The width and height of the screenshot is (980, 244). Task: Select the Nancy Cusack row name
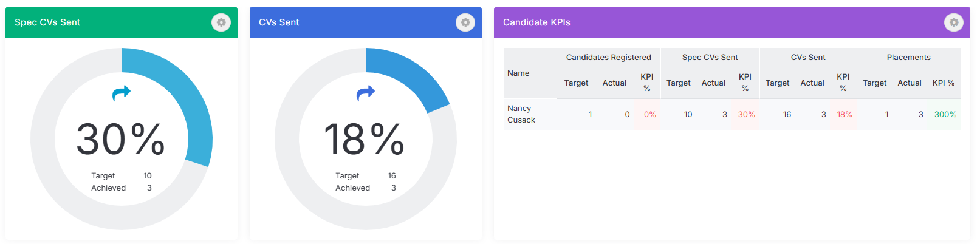pos(521,114)
